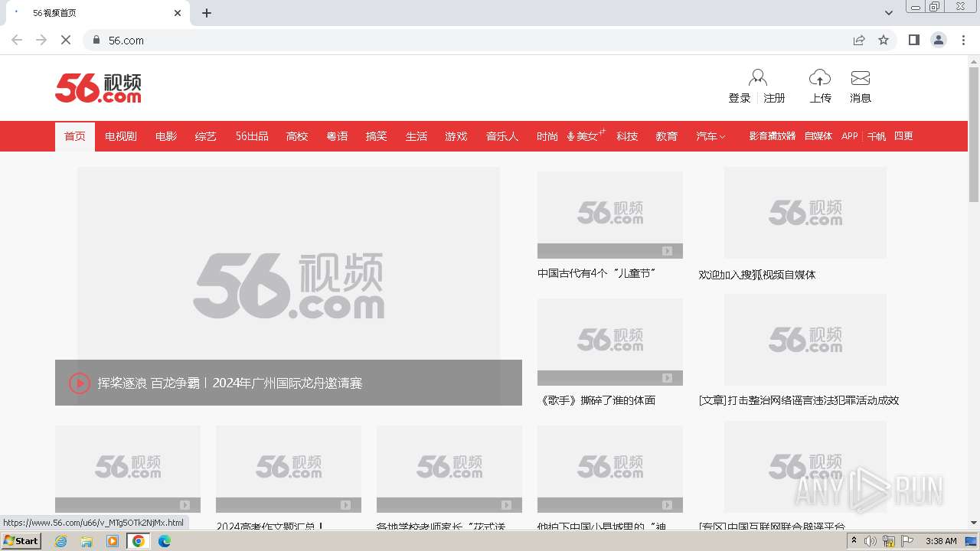Open the Chrome three-dot menu
980x551 pixels.
[x=963, y=40]
